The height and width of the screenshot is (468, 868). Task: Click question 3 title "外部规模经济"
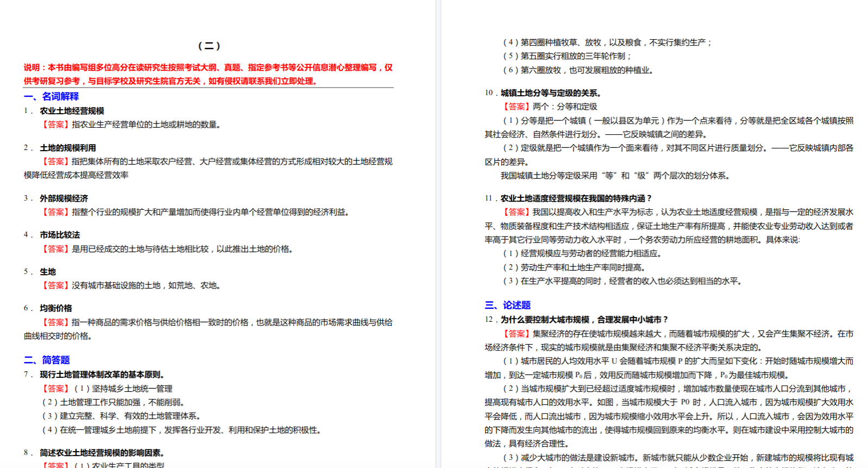coord(64,198)
